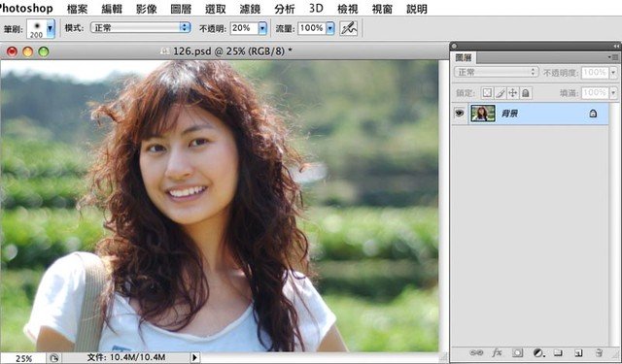This screenshot has height=364, width=622.
Task: Open the layer opacity slider arrow
Action: tap(613, 73)
